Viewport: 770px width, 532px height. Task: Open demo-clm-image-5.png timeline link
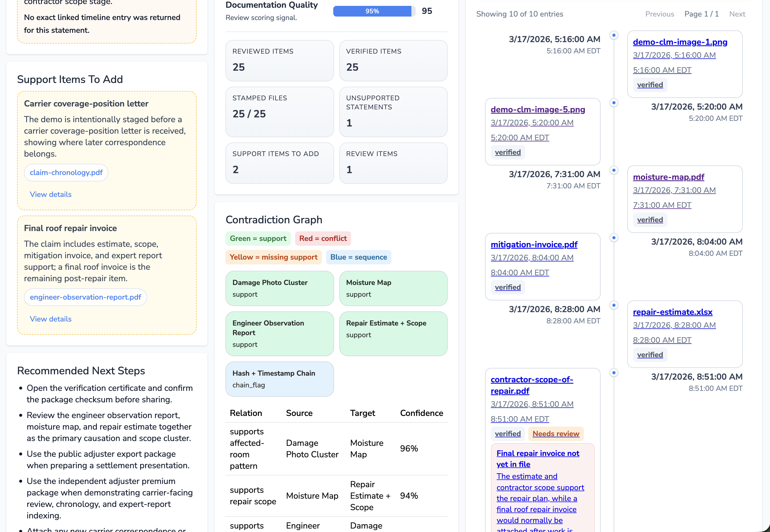pos(538,109)
